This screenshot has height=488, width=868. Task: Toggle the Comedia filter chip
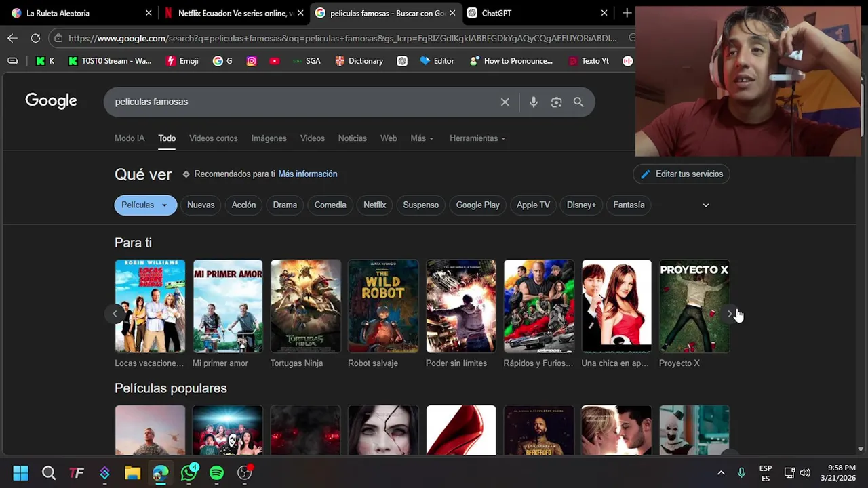click(x=330, y=205)
